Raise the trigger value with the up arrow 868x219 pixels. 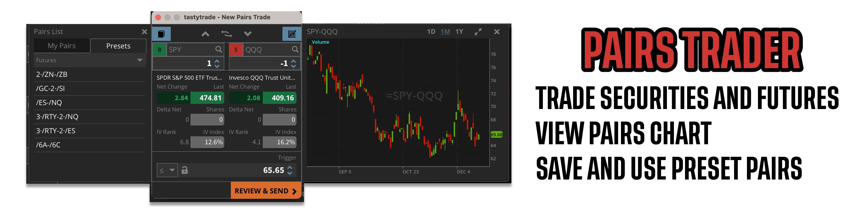(x=290, y=168)
